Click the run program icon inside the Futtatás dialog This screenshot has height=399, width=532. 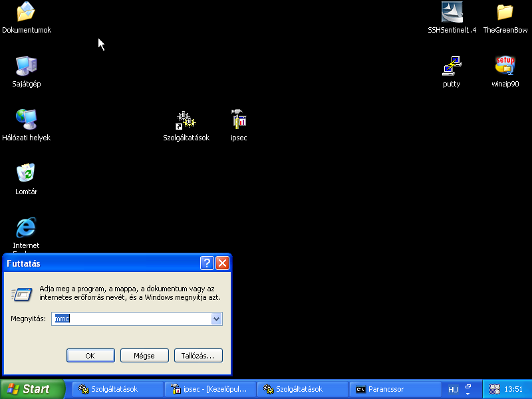coord(22,294)
